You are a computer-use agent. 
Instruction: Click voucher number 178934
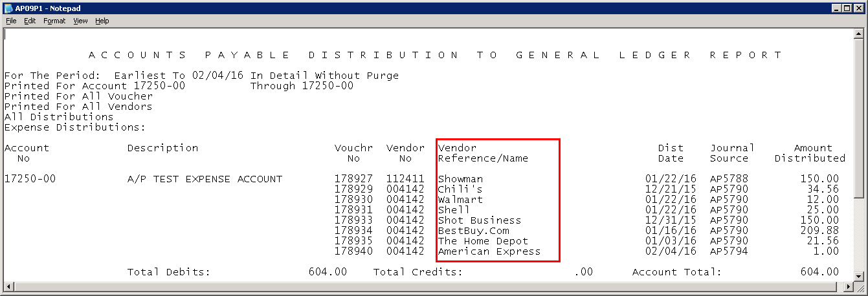(353, 231)
